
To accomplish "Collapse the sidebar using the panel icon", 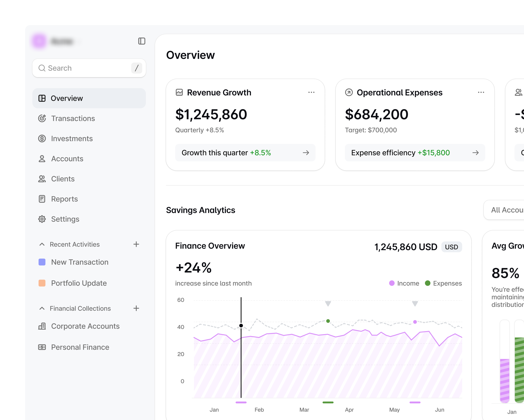I will coord(142,41).
